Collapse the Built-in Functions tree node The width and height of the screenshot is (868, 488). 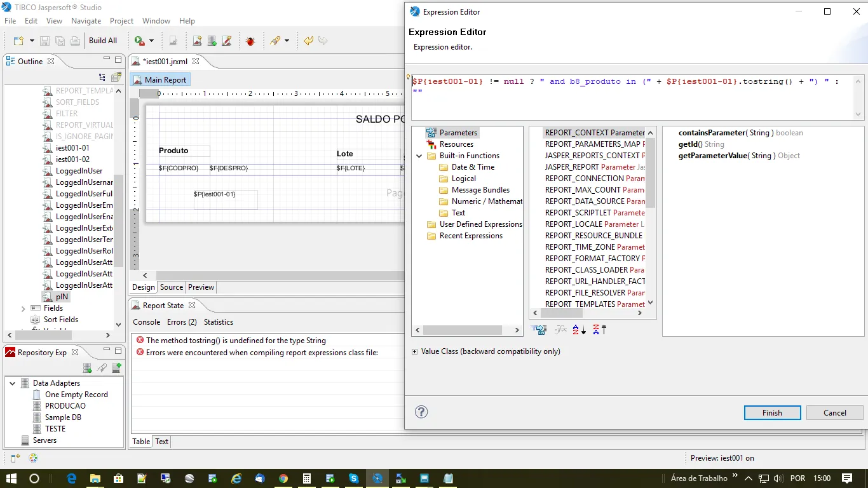click(x=419, y=156)
